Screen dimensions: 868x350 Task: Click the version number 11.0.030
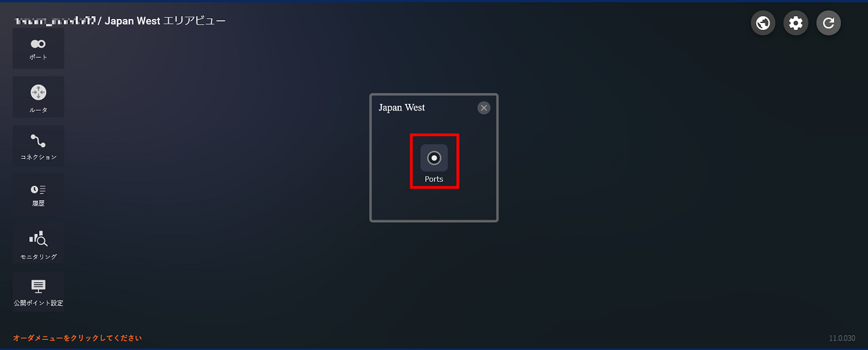pyautogui.click(x=842, y=338)
